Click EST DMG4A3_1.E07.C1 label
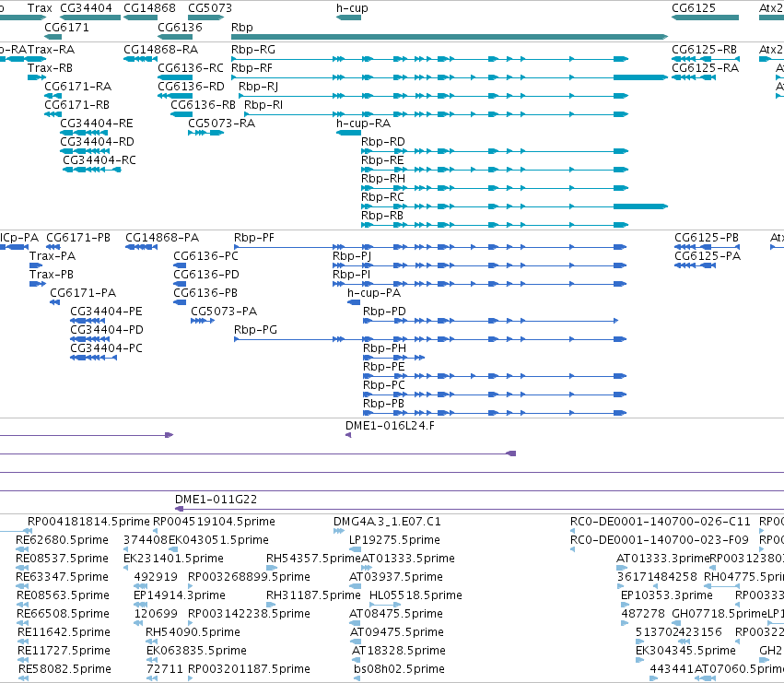 point(387,523)
